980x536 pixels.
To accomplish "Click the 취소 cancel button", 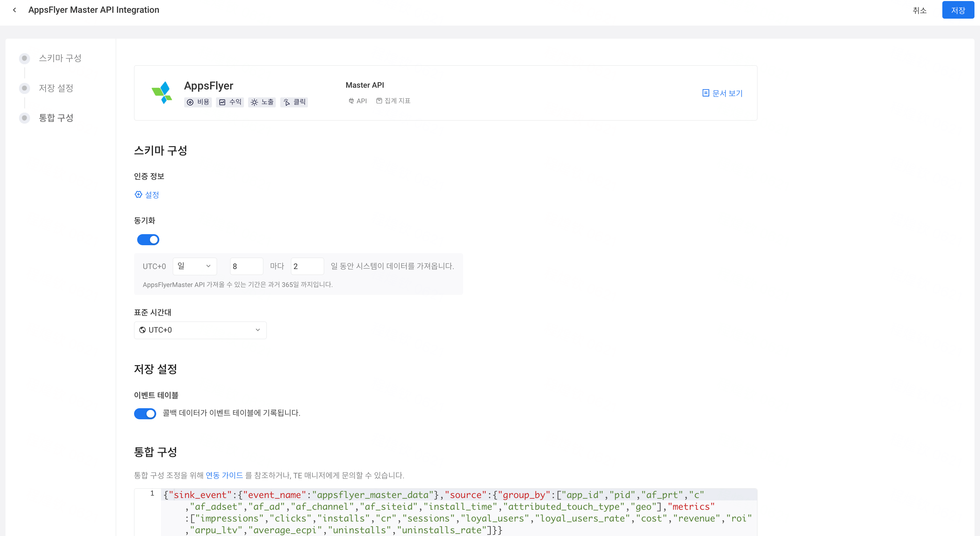I will coord(920,10).
